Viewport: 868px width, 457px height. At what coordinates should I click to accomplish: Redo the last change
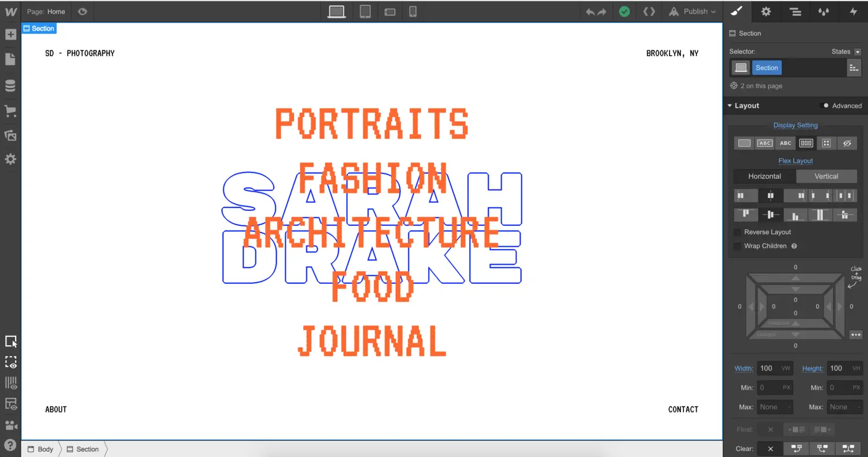602,12
